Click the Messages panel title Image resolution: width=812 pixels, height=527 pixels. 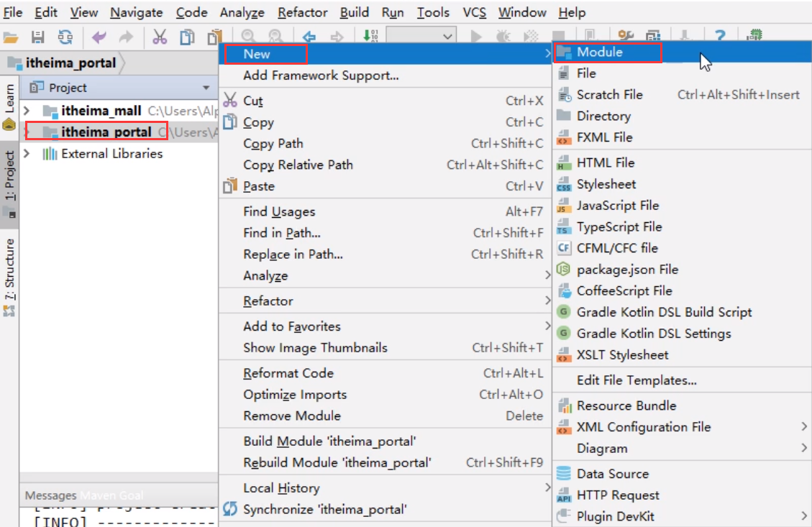click(51, 495)
